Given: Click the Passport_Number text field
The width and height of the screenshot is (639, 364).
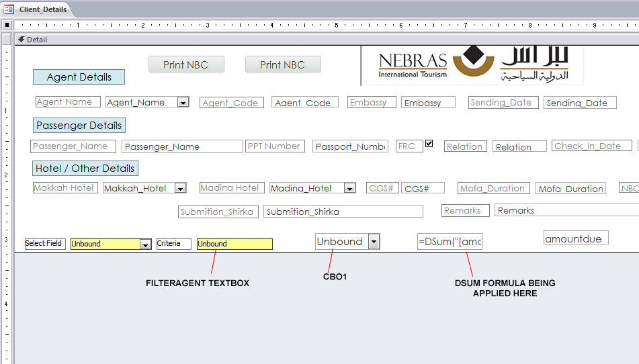Looking at the screenshot, I should tap(351, 146).
